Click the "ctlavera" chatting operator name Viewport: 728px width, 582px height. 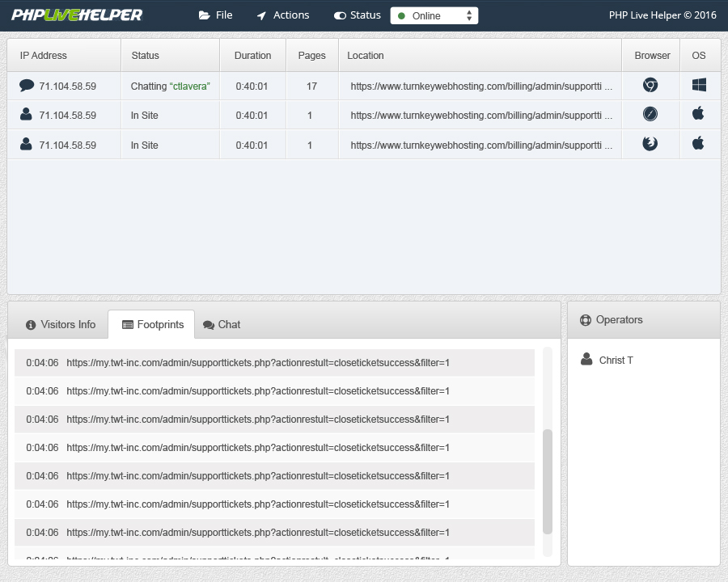point(189,86)
